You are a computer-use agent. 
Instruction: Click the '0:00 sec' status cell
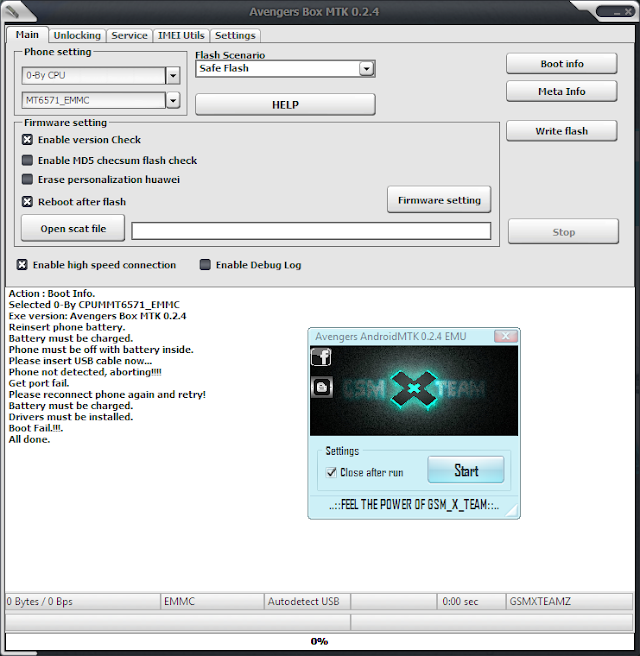pyautogui.click(x=471, y=602)
